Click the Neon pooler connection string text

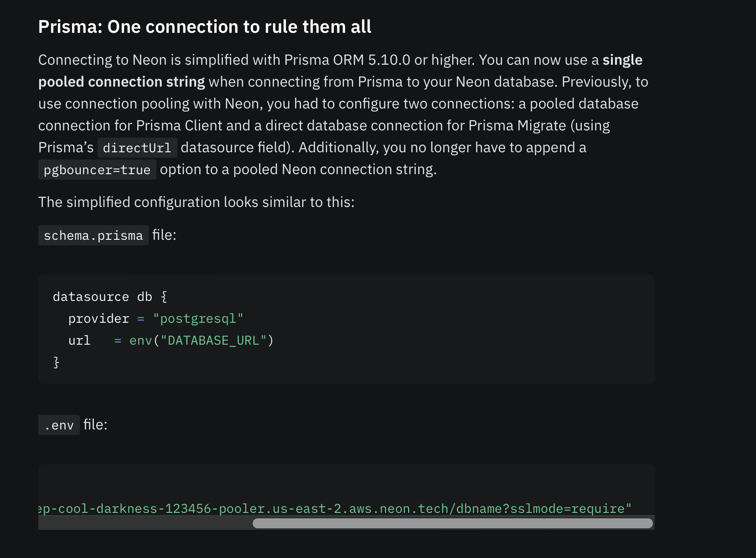point(274,508)
